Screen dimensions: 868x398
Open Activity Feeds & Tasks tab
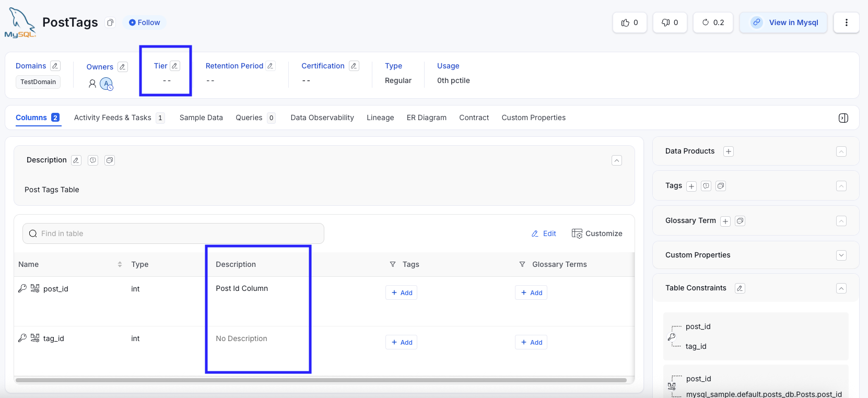(x=120, y=118)
